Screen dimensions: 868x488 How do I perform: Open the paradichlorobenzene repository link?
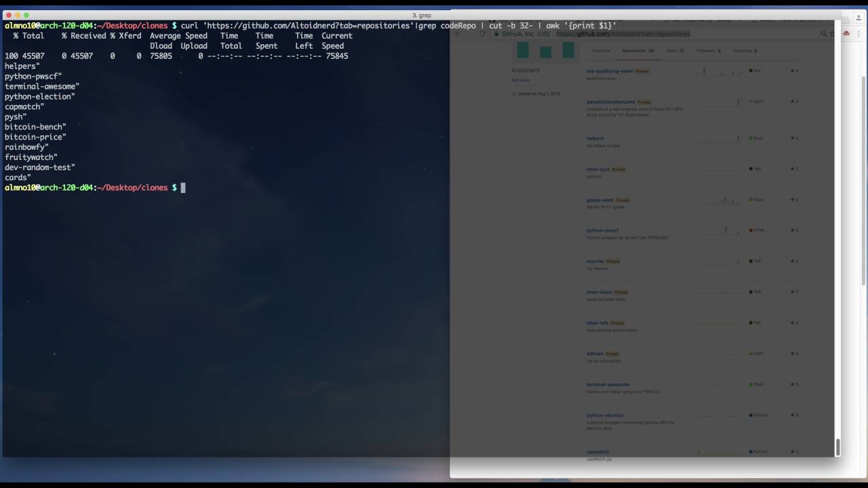pos(611,102)
